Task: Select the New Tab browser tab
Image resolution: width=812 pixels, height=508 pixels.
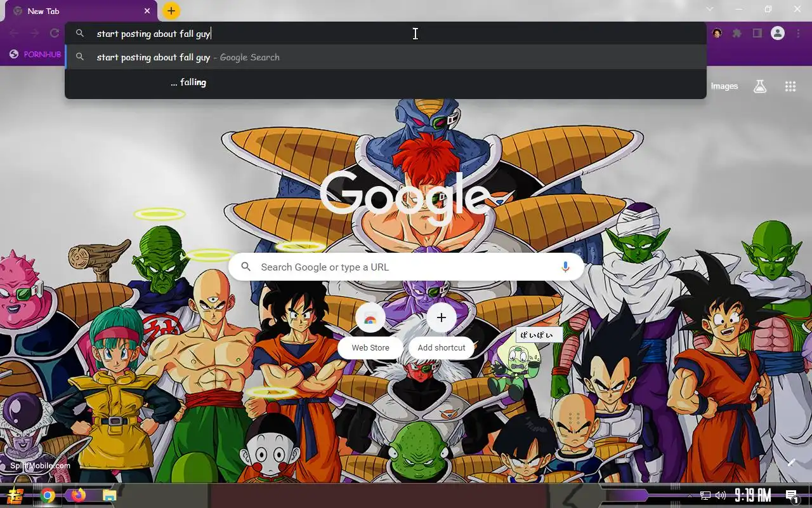Action: [x=79, y=11]
